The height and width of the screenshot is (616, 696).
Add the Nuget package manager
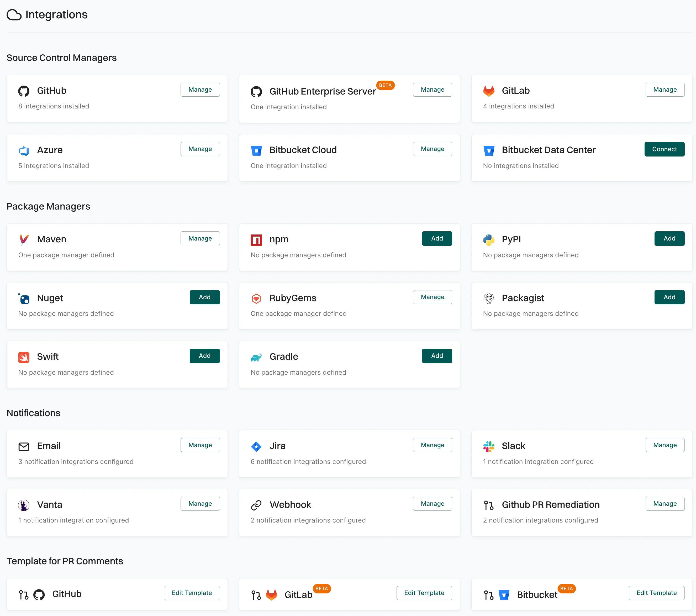[x=204, y=297]
